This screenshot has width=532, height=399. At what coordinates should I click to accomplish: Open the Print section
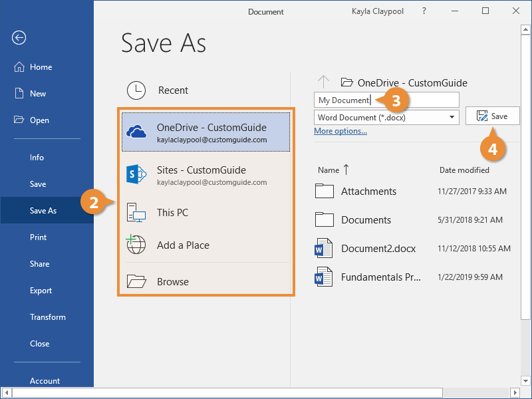click(39, 237)
